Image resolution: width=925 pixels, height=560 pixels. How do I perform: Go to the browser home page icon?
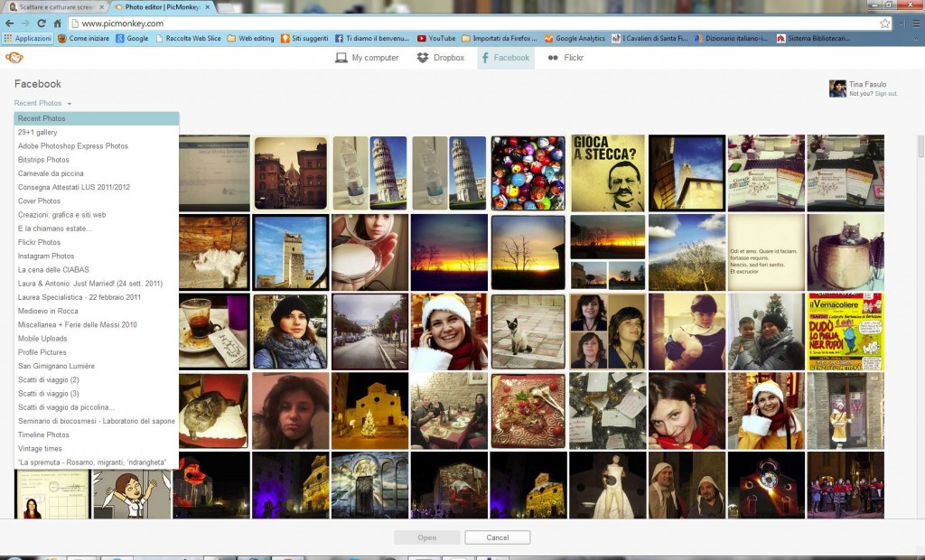(x=57, y=23)
